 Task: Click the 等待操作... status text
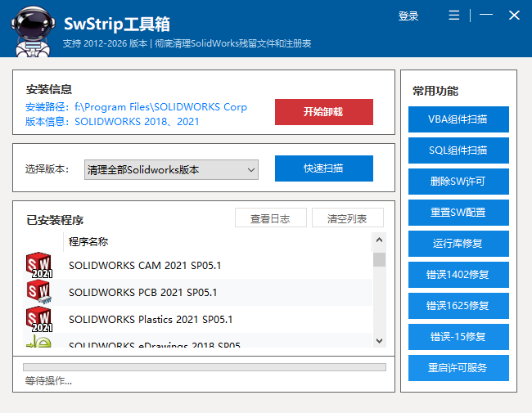coord(48,381)
